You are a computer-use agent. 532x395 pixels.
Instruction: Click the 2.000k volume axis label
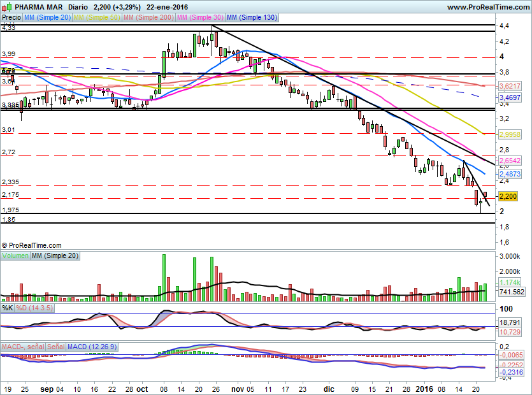(509, 271)
